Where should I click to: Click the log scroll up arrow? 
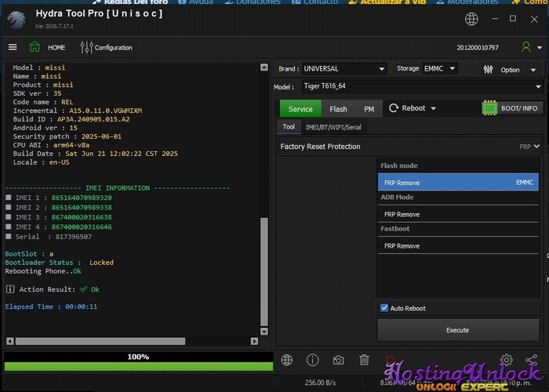coord(264,67)
